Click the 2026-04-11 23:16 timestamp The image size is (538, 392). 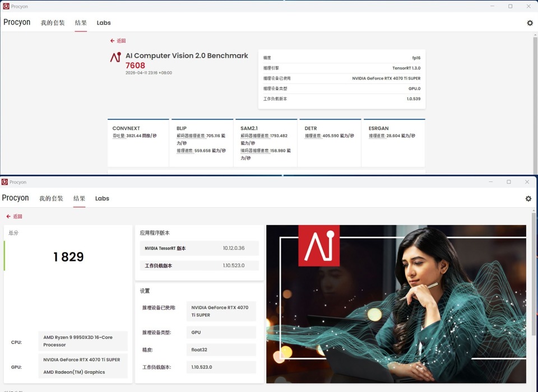(149, 73)
